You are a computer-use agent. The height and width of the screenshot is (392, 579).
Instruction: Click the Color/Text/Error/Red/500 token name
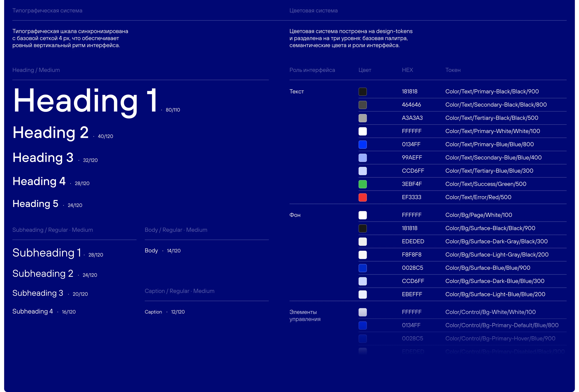click(x=478, y=197)
